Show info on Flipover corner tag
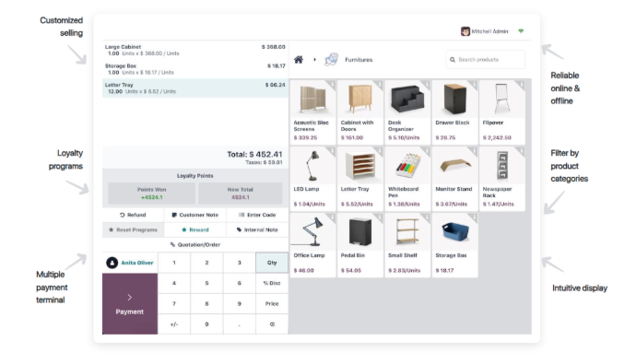The height and width of the screenshot is (364, 636). pos(520,84)
